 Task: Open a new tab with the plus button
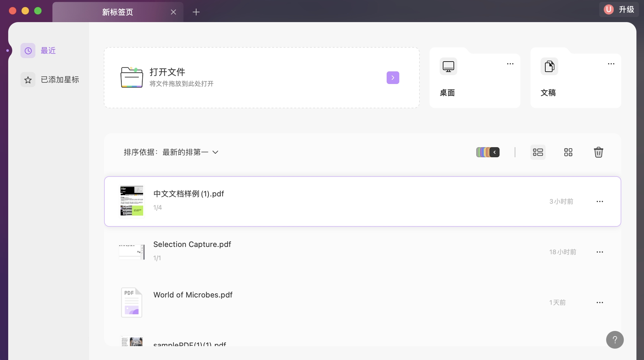(196, 12)
